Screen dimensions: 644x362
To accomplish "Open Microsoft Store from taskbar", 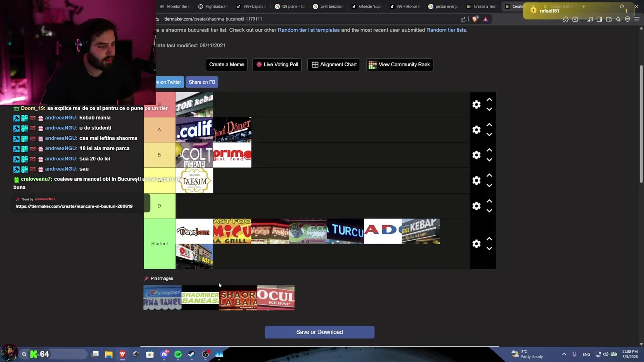I will click(x=150, y=354).
